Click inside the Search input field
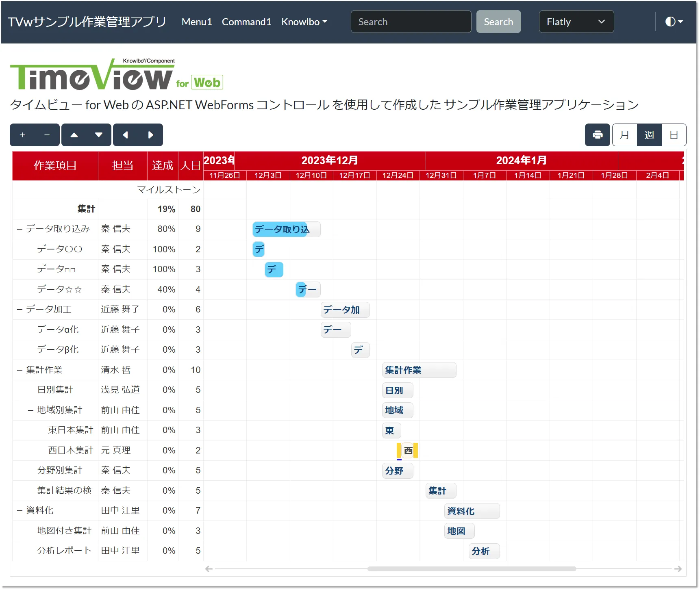The image size is (700, 590). pos(410,22)
